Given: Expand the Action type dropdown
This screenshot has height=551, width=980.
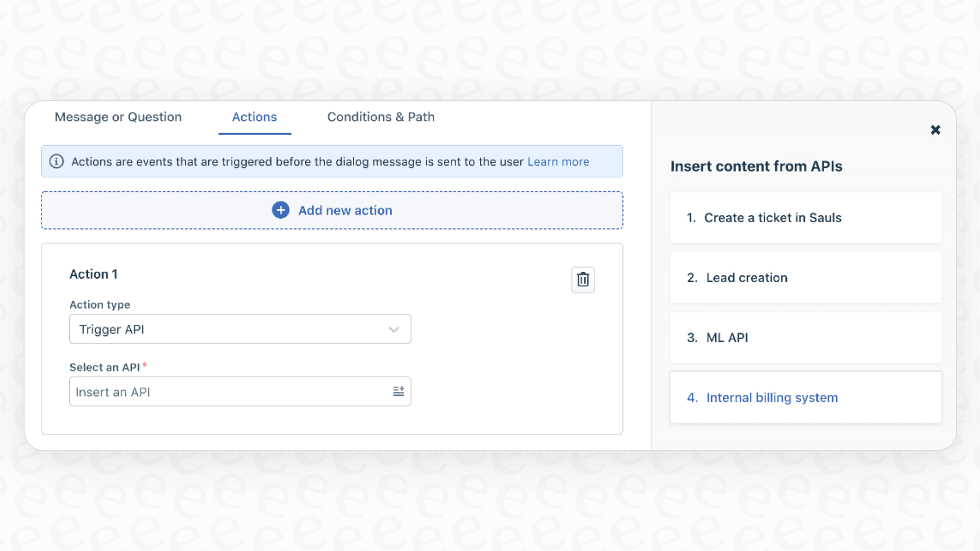Looking at the screenshot, I should pos(240,329).
